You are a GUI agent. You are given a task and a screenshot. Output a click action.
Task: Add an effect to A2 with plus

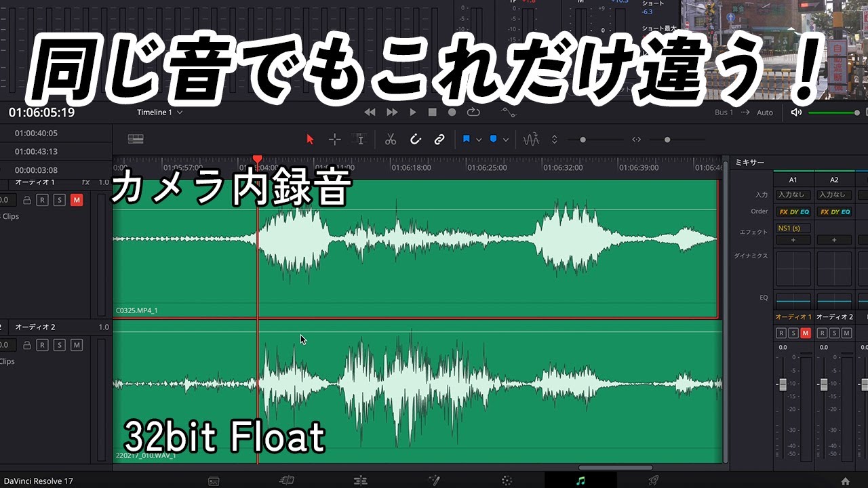point(834,240)
